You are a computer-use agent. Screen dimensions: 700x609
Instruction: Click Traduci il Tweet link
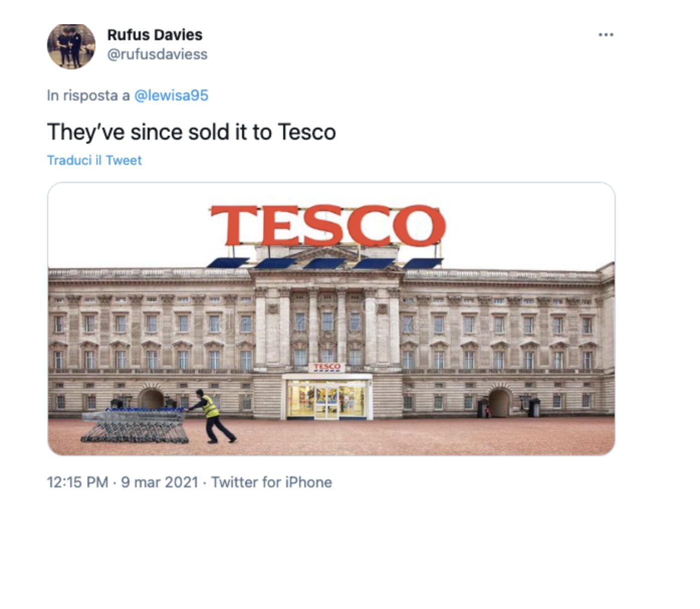coord(94,160)
